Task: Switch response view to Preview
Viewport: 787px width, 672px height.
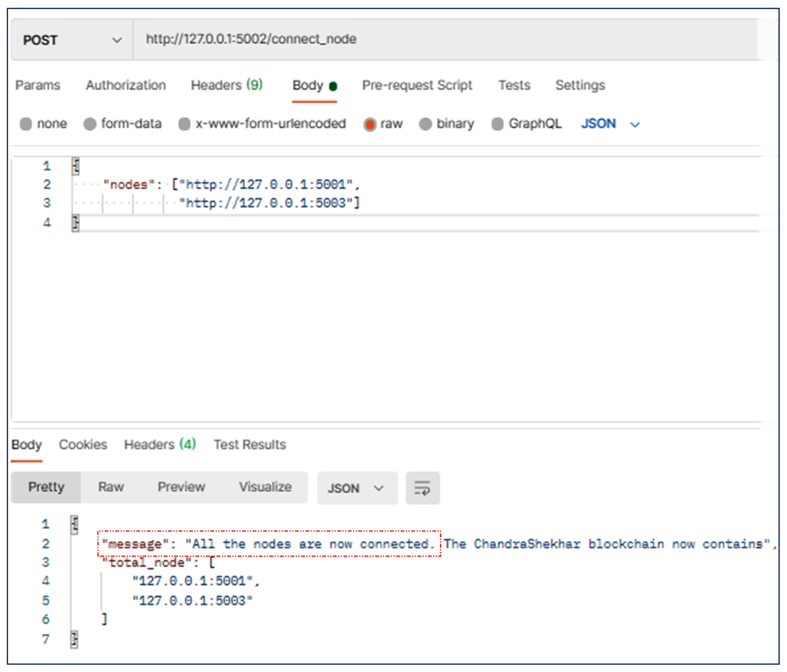Action: [181, 487]
